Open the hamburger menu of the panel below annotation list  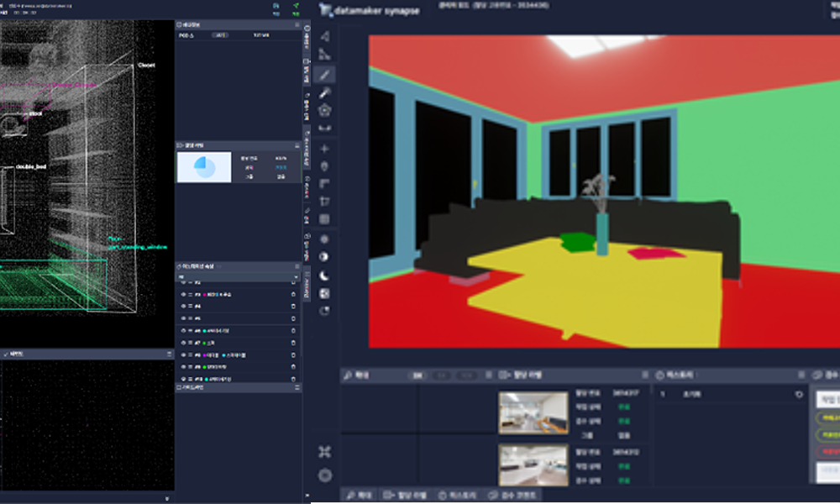pos(297,387)
